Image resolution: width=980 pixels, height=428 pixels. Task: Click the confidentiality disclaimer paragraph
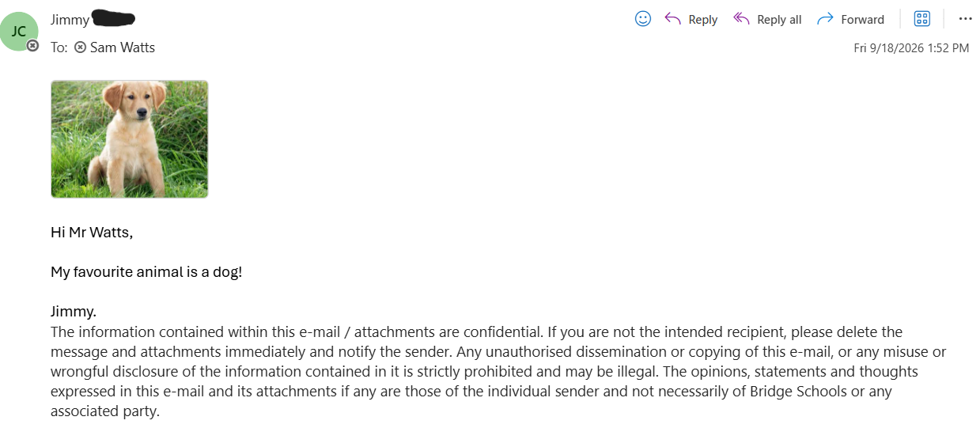(x=498, y=372)
